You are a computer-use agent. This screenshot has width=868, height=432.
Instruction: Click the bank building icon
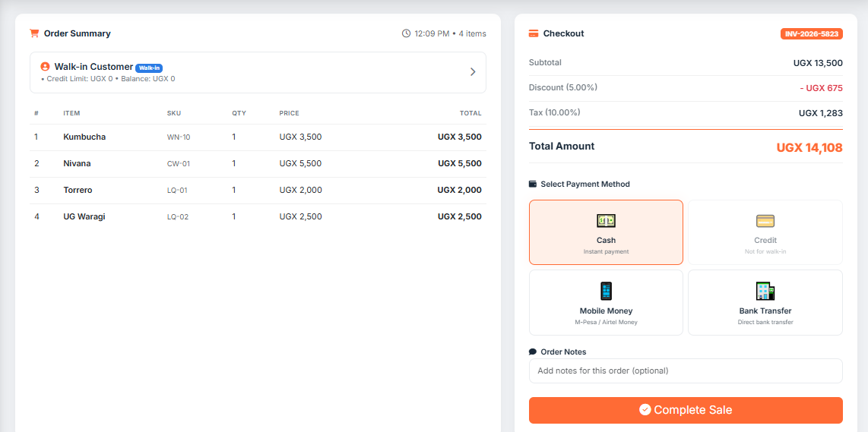tap(765, 291)
